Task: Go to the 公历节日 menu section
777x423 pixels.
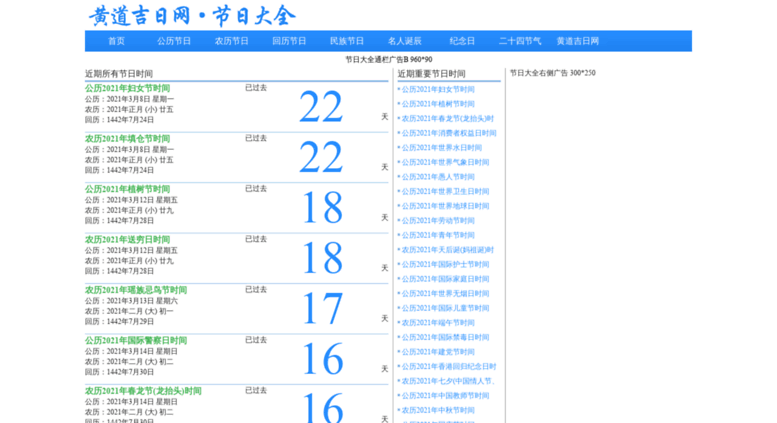Action: pos(174,41)
